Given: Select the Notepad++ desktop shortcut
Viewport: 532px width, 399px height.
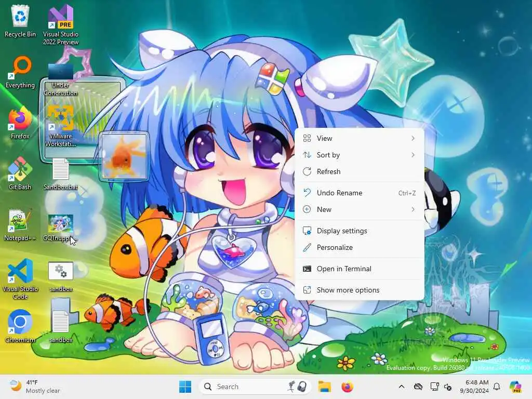Looking at the screenshot, I should (20, 224).
